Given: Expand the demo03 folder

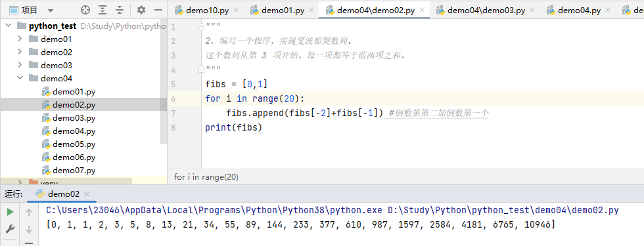Looking at the screenshot, I should pos(20,66).
